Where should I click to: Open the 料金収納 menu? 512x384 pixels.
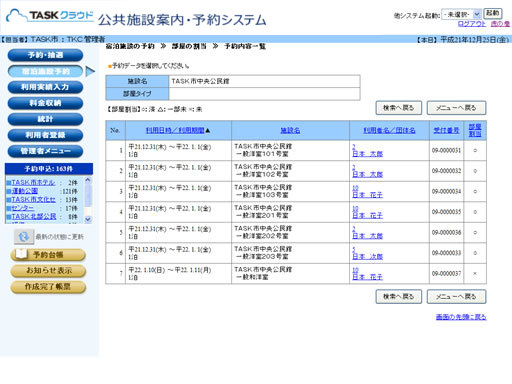(x=45, y=103)
